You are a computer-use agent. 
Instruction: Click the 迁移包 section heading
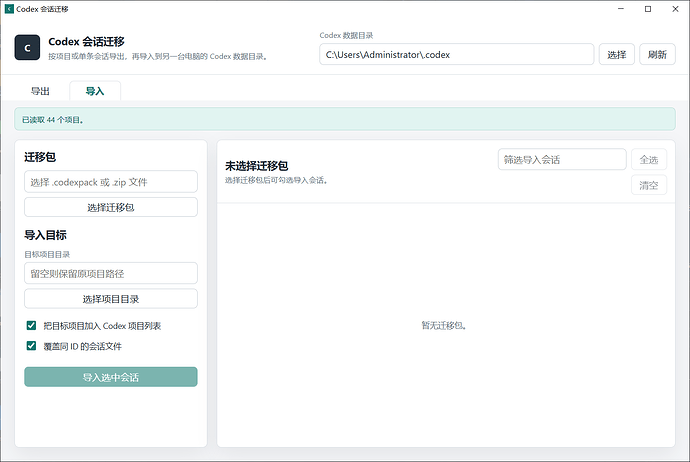(40, 157)
